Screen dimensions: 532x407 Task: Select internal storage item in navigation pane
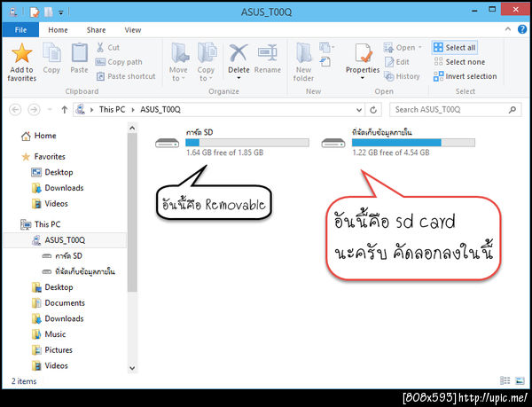point(78,271)
